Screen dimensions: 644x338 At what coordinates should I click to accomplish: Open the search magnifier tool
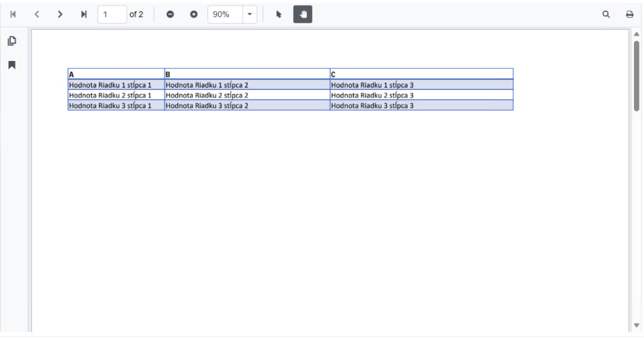606,14
